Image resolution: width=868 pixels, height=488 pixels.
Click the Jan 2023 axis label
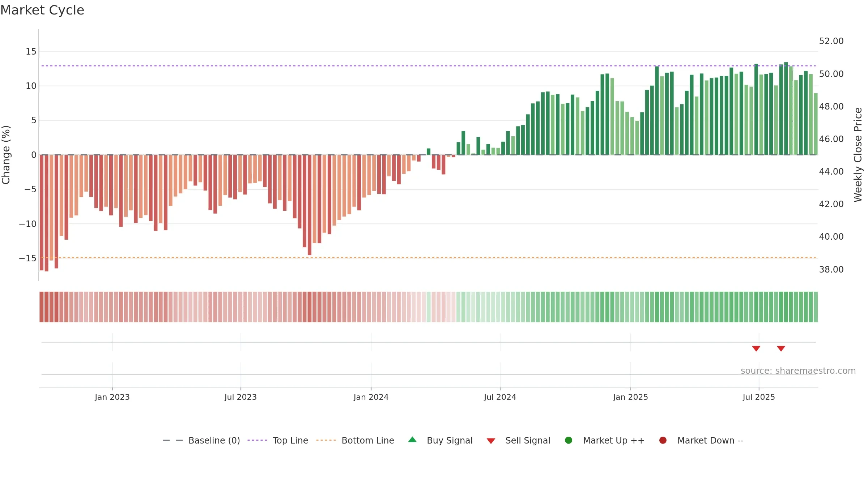coord(112,397)
